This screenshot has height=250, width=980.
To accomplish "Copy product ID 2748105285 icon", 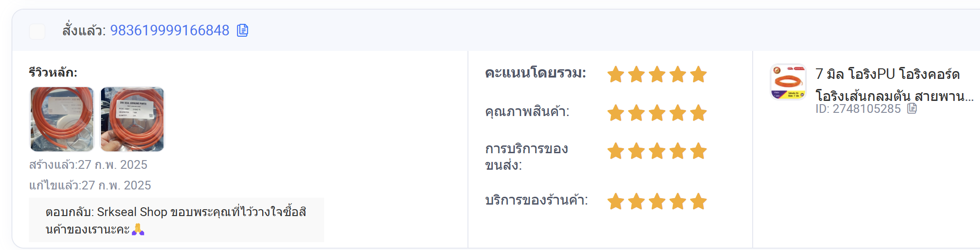I will tap(912, 108).
